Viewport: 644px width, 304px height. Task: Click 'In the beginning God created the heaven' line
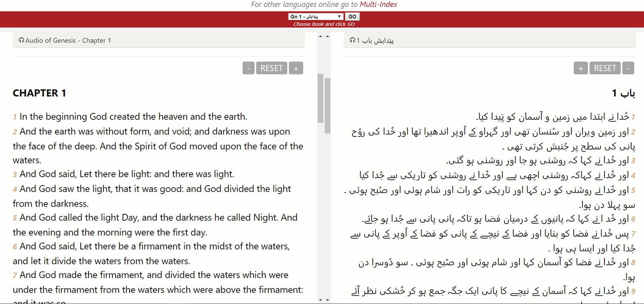[x=134, y=117]
